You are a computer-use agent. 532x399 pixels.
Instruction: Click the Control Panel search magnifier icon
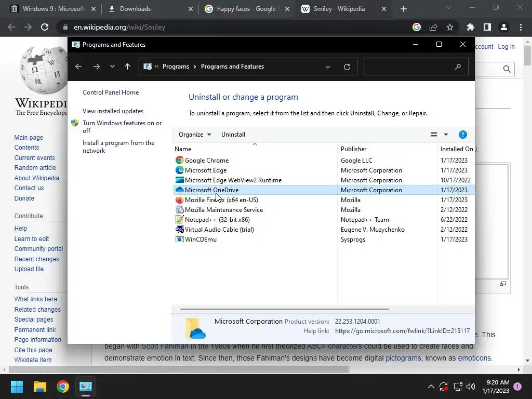pyautogui.click(x=458, y=66)
